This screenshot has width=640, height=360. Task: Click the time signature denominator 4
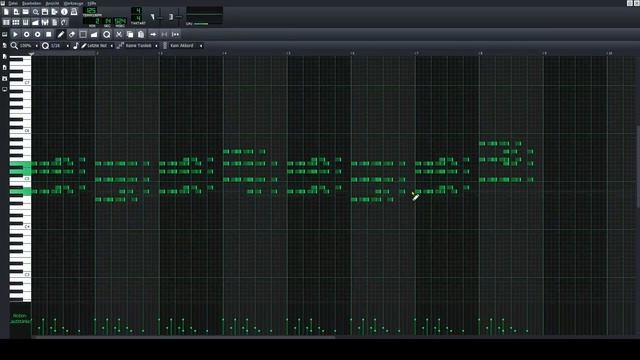point(138,19)
